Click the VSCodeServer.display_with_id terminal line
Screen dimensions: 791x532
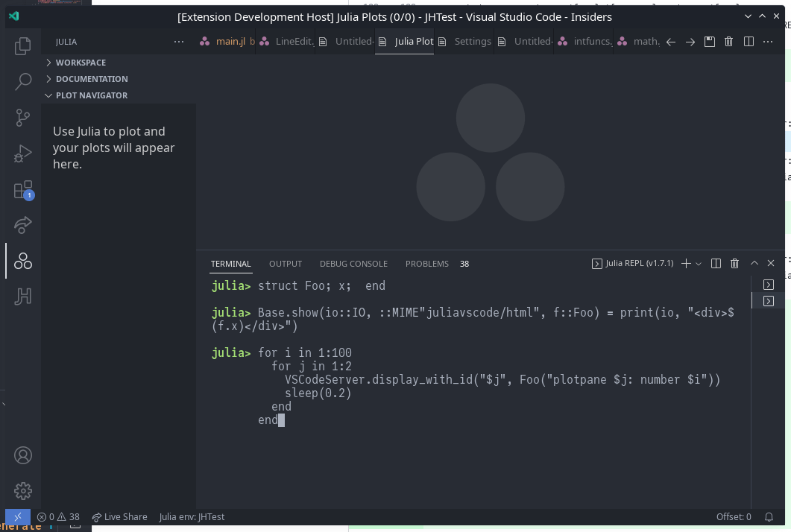point(502,380)
